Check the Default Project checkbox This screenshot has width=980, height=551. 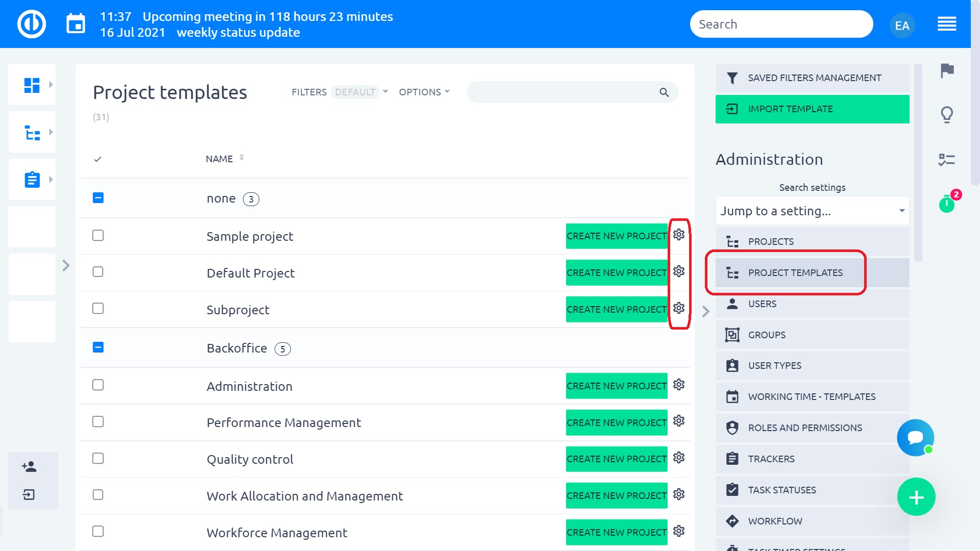98,272
